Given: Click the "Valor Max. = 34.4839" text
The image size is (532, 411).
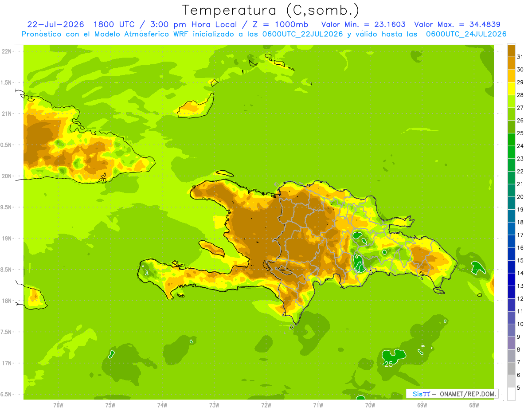Looking at the screenshot, I should click(x=458, y=24).
